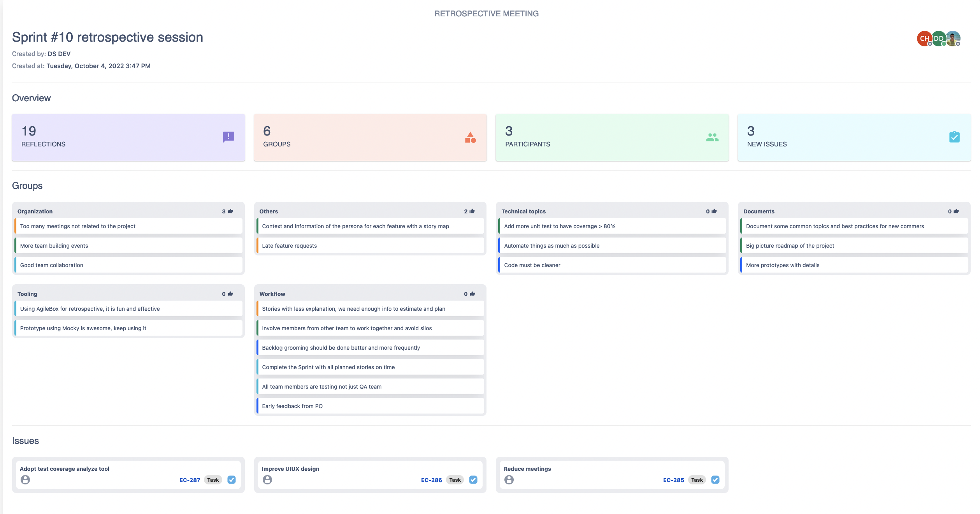This screenshot has width=980, height=514.
Task: Click 'More prototypes with details' reflection
Action: click(x=854, y=265)
